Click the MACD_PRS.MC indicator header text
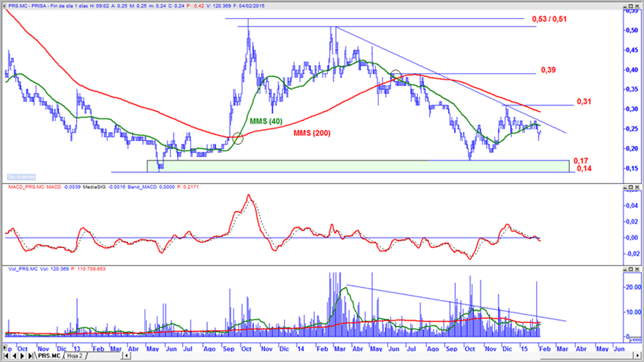The image size is (644, 362). [26, 187]
